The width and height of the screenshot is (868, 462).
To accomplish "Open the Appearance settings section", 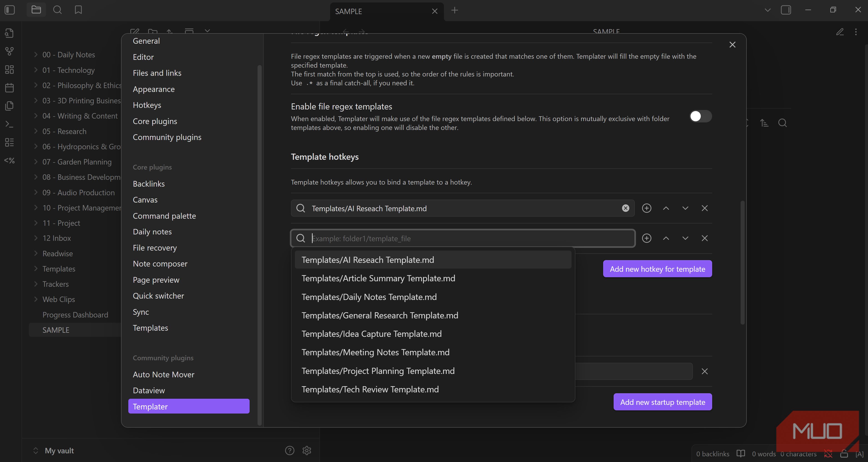I will 154,89.
